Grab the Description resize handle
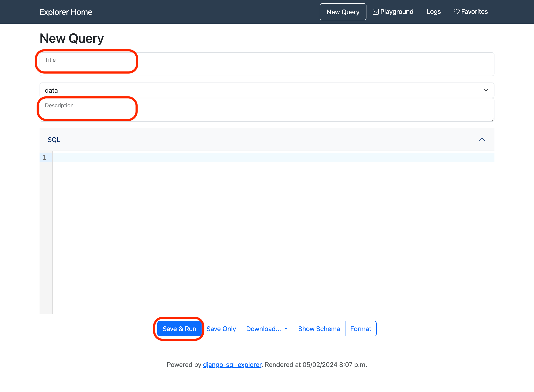 tap(492, 119)
